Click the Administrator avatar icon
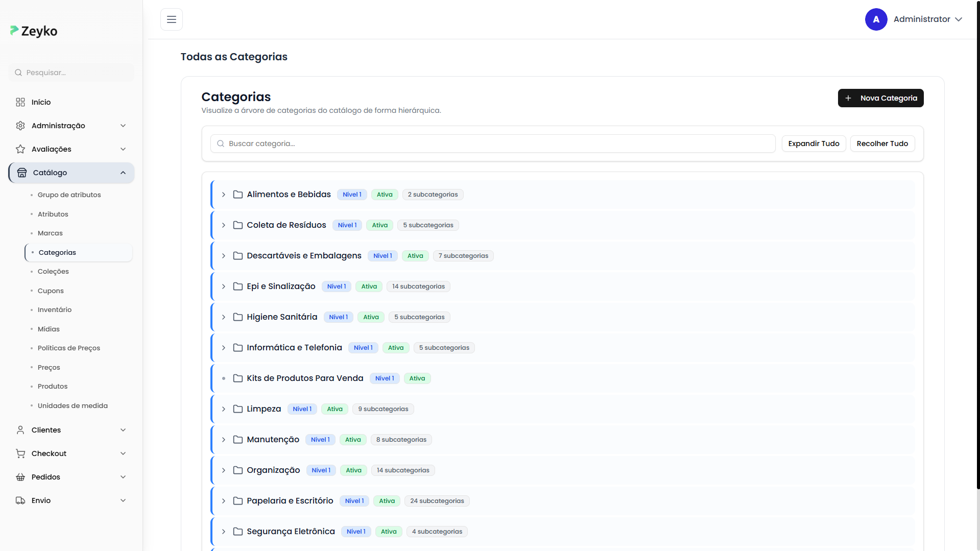This screenshot has width=980, height=551. [876, 19]
